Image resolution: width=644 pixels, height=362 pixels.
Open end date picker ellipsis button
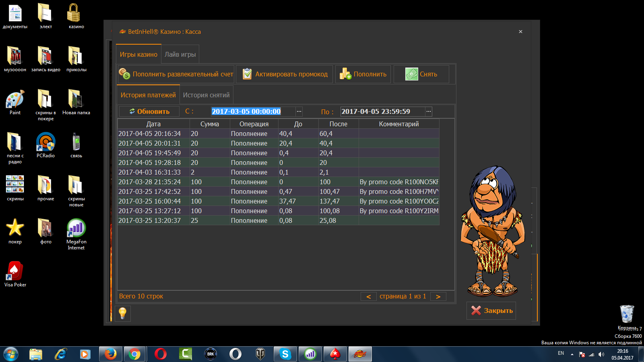429,111
